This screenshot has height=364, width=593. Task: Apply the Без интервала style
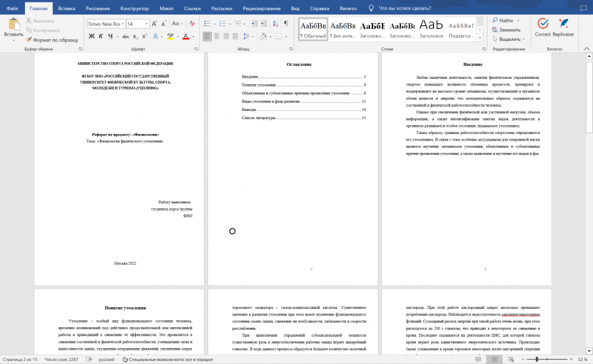pyautogui.click(x=343, y=30)
